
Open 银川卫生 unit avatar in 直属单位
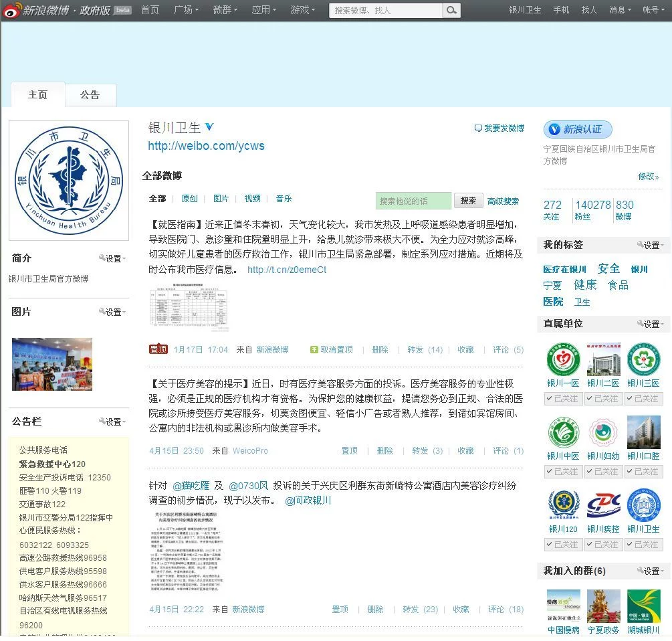pyautogui.click(x=644, y=505)
